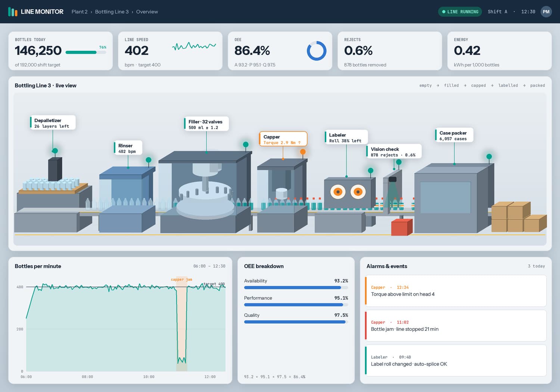Click the Filler green status beacon
This screenshot has width=560, height=392.
click(x=246, y=144)
